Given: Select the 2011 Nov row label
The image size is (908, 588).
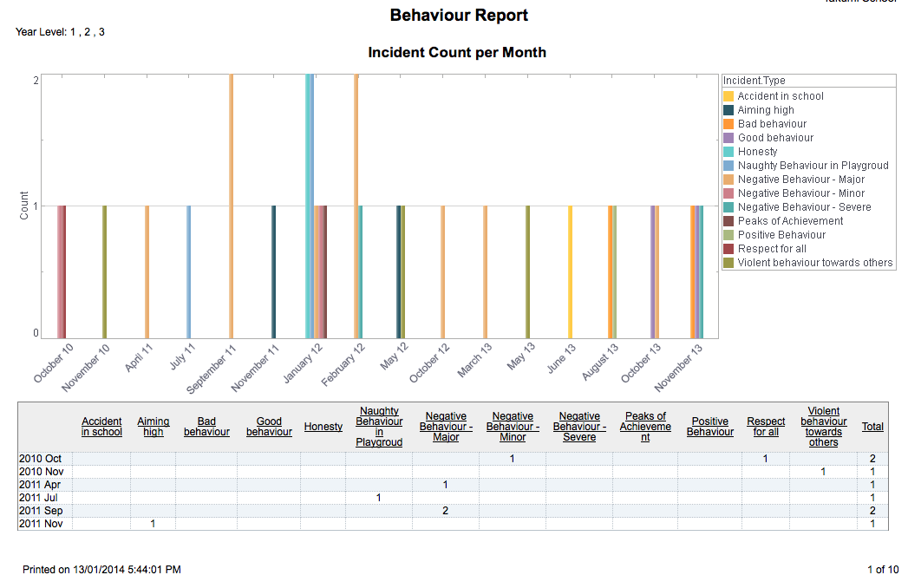Looking at the screenshot, I should pos(41,524).
